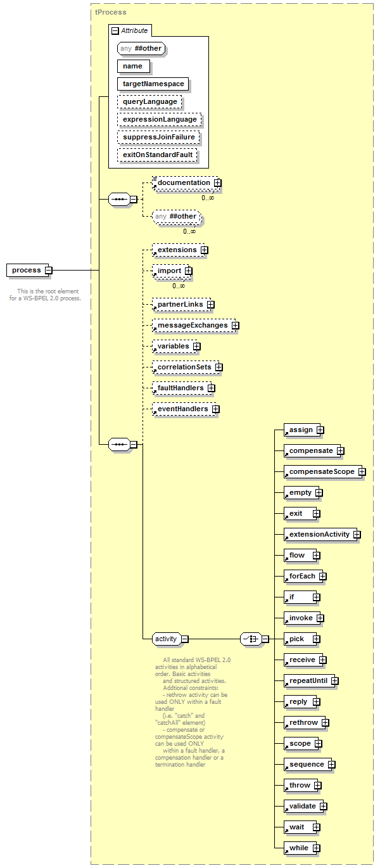This screenshot has width=380, height=868.
Task: Select the sequence compositor icon below eventHandlers
Action: pyautogui.click(x=119, y=445)
